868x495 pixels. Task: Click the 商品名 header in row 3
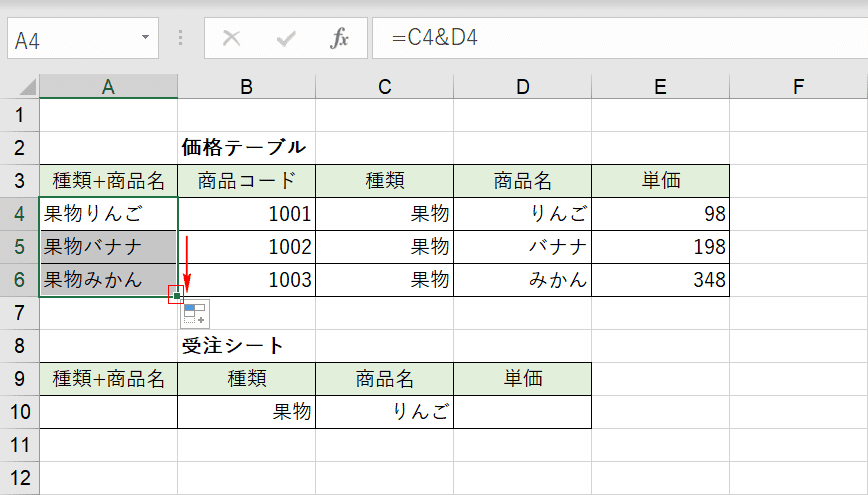point(523,181)
